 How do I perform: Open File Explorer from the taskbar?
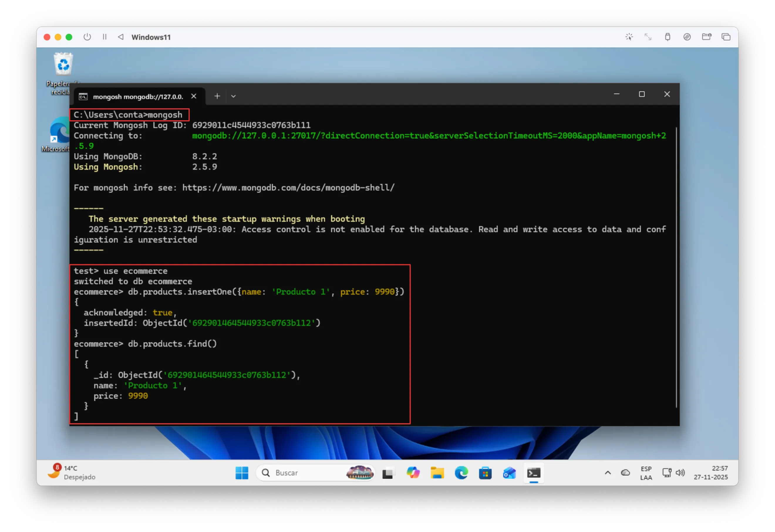(437, 473)
